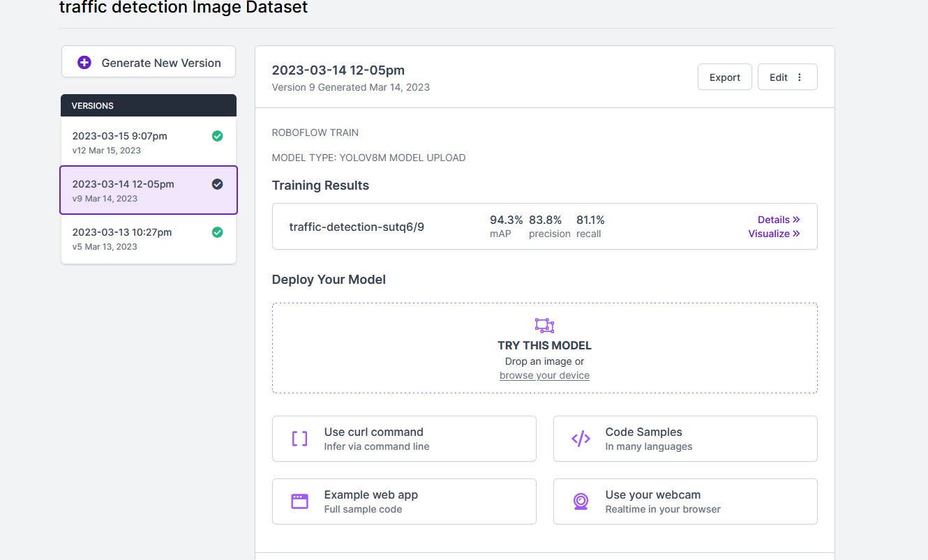Screen dimensions: 928x560
Task: Click the model icon above TRY THIS MODEL
Action: (x=544, y=325)
